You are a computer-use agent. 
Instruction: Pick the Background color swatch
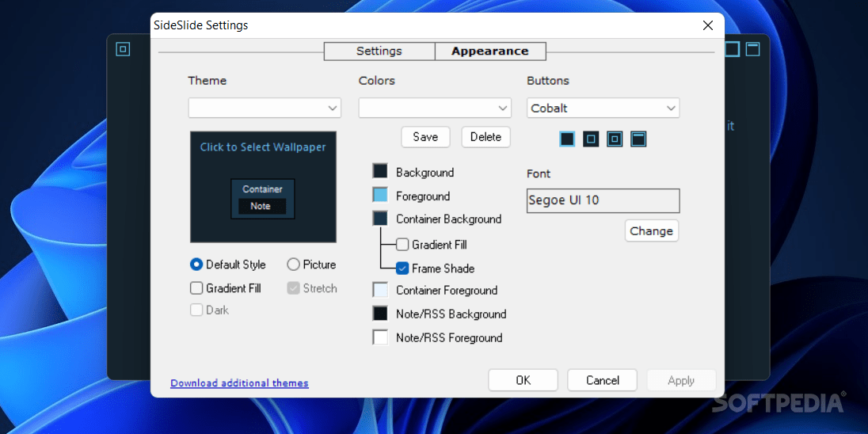(380, 171)
